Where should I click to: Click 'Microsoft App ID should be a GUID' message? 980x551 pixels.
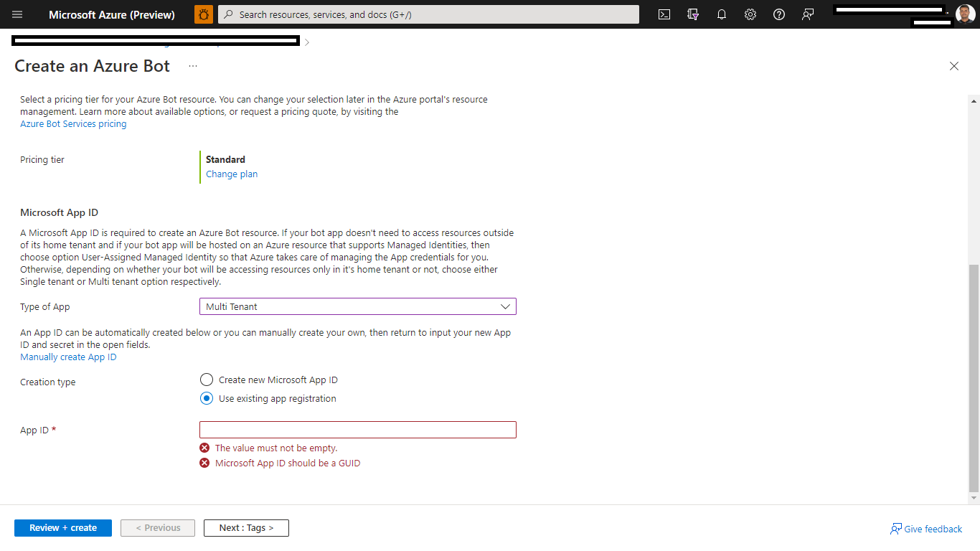pyautogui.click(x=288, y=463)
